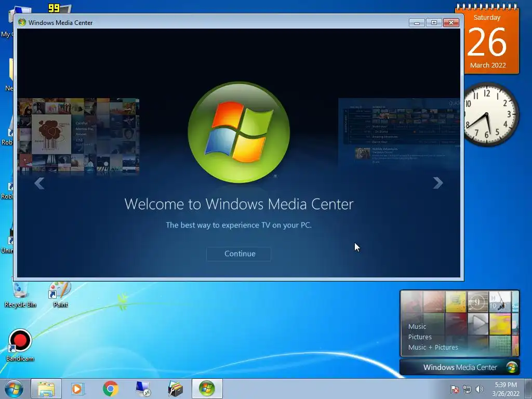The width and height of the screenshot is (532, 399).
Task: Open Google Chrome from the taskbar
Action: tap(110, 389)
